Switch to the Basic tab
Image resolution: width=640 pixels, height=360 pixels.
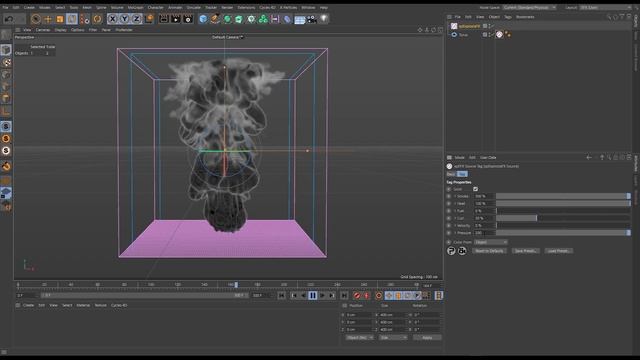coord(451,174)
